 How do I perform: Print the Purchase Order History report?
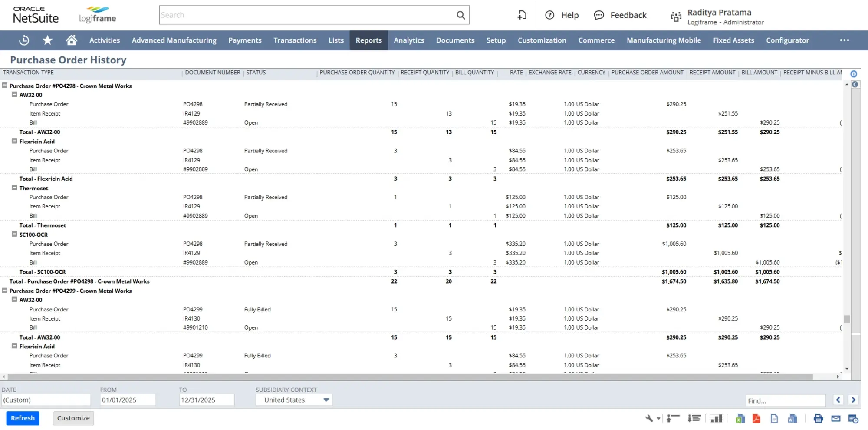coord(819,418)
